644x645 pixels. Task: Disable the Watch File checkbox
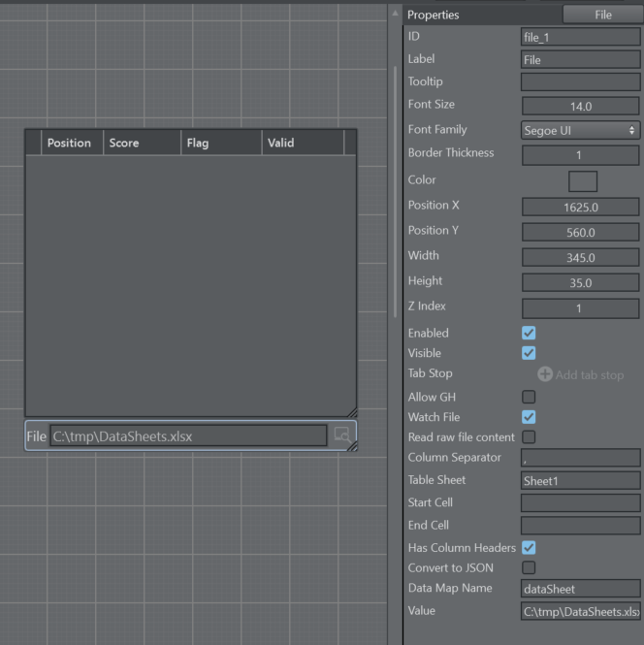pyautogui.click(x=529, y=416)
